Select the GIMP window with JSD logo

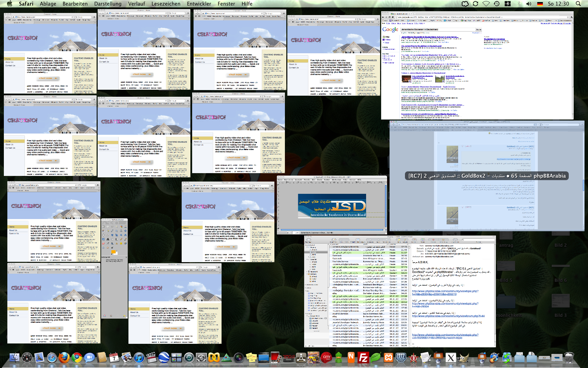[331, 205]
